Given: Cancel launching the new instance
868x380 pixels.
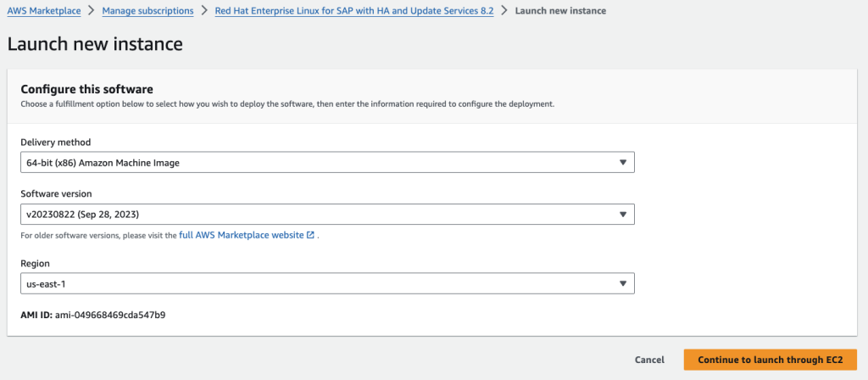Looking at the screenshot, I should click(649, 360).
